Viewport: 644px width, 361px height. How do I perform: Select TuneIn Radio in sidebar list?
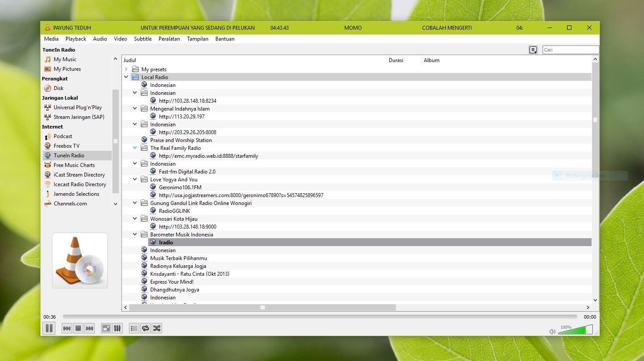click(77, 156)
